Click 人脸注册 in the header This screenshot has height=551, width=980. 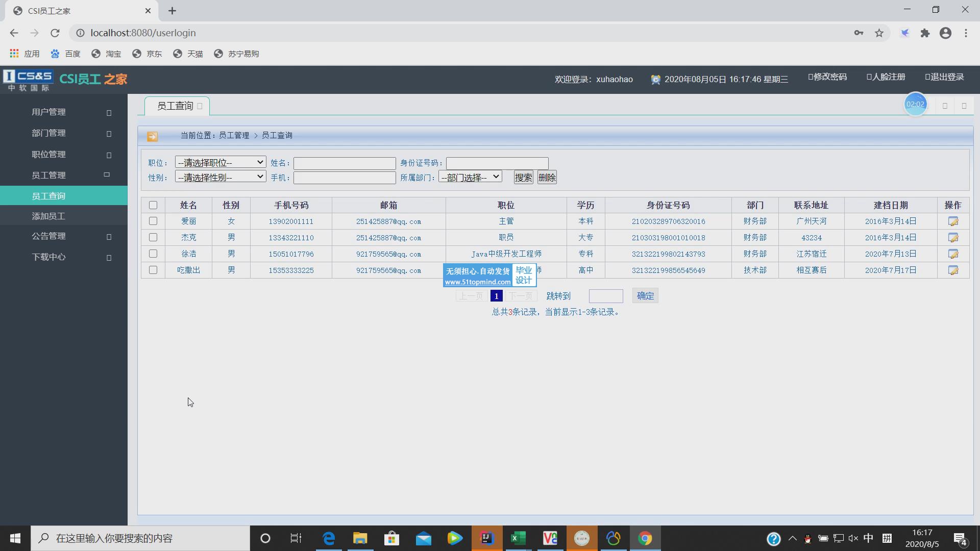(886, 77)
